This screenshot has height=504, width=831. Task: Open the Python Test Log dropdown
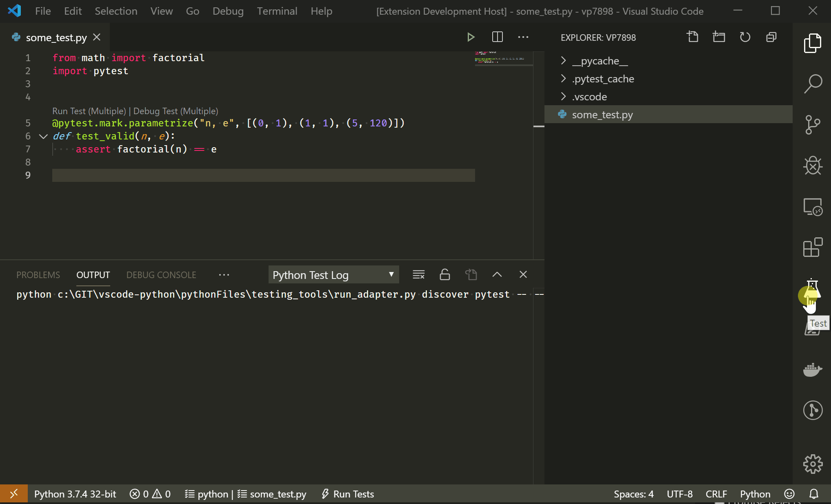click(333, 275)
